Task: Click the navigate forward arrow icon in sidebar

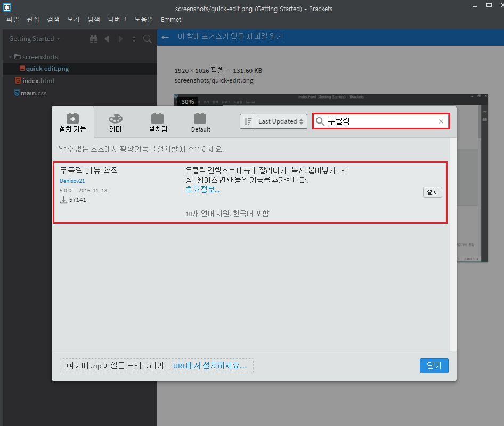Action: tap(120, 39)
